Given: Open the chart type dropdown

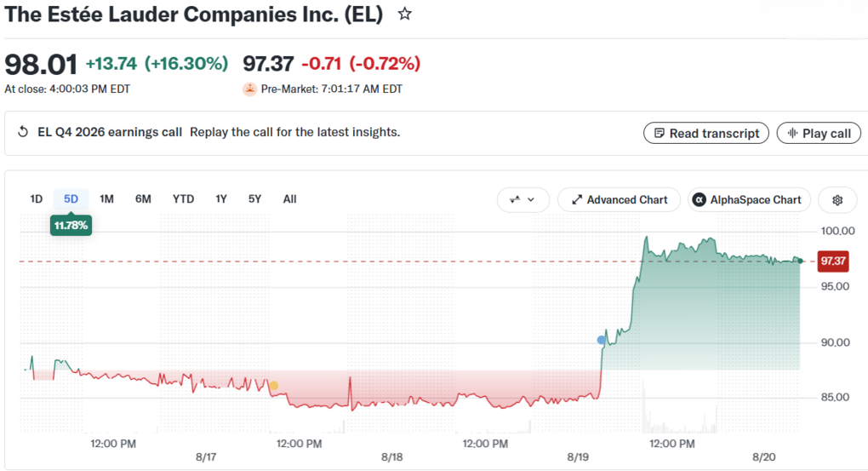Looking at the screenshot, I should [523, 200].
